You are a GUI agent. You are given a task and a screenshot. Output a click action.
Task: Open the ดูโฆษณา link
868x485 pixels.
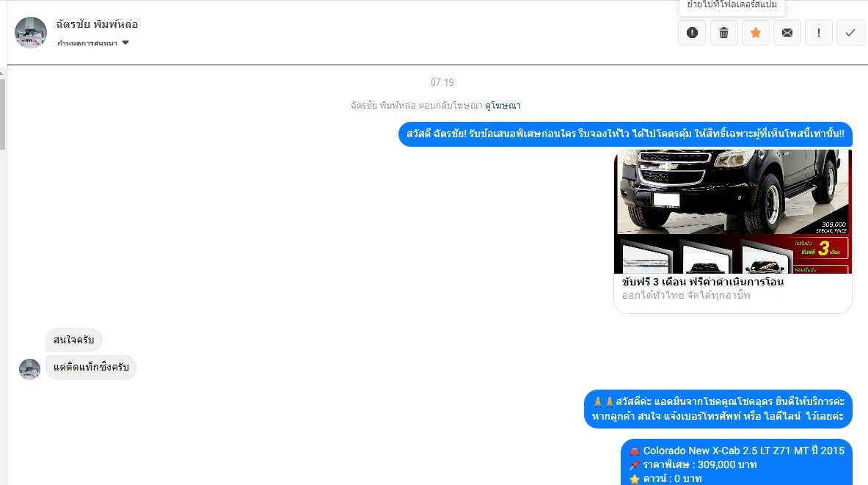503,105
